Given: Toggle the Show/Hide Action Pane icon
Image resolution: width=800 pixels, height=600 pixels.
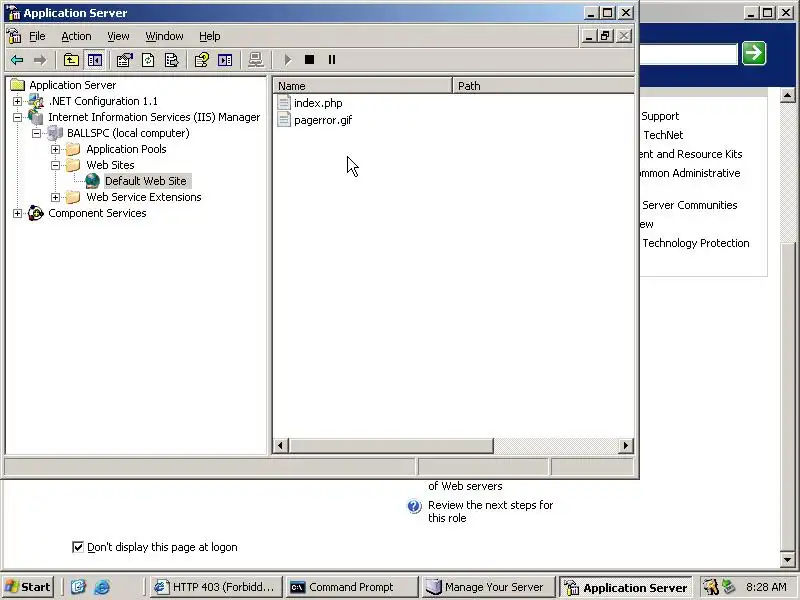Looking at the screenshot, I should tap(225, 60).
